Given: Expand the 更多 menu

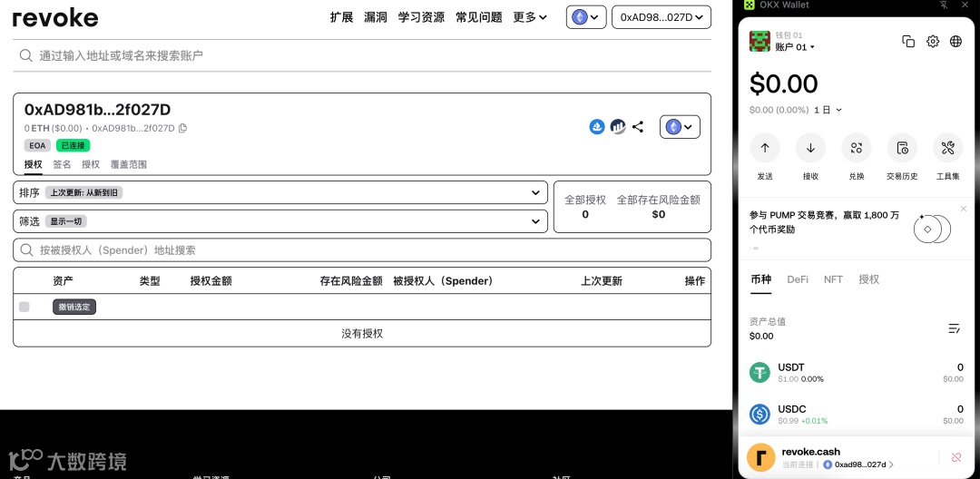Looking at the screenshot, I should click(x=530, y=17).
